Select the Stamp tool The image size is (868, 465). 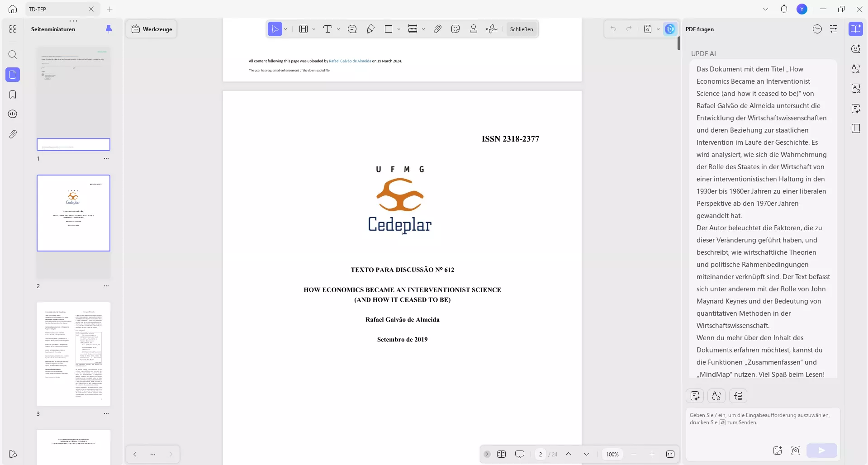point(473,28)
